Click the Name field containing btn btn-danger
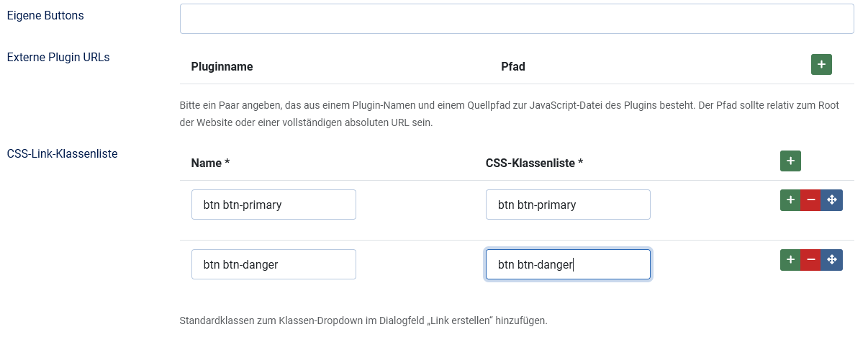Image resolution: width=868 pixels, height=350 pixels. point(273,264)
